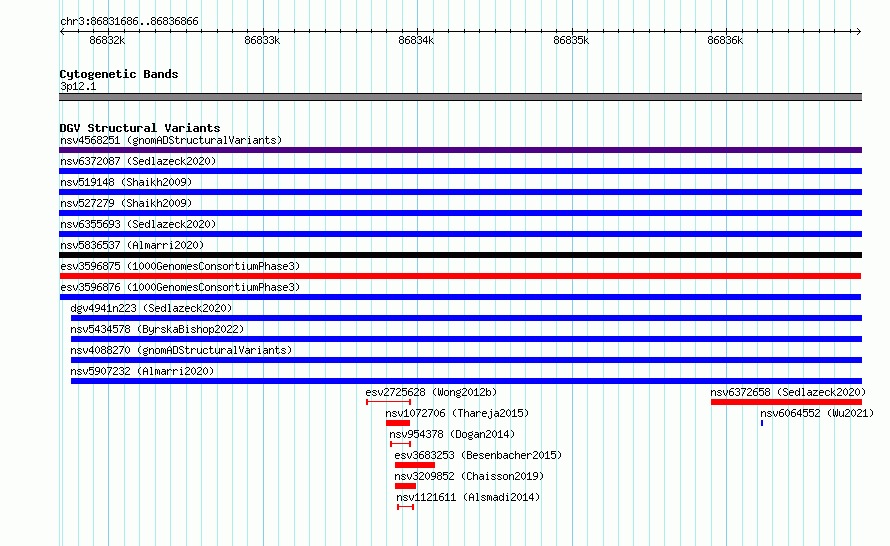Screen dimensions: 890x546
Task: Open the nsv519148 Shaikh2009 variant
Action: 126,182
